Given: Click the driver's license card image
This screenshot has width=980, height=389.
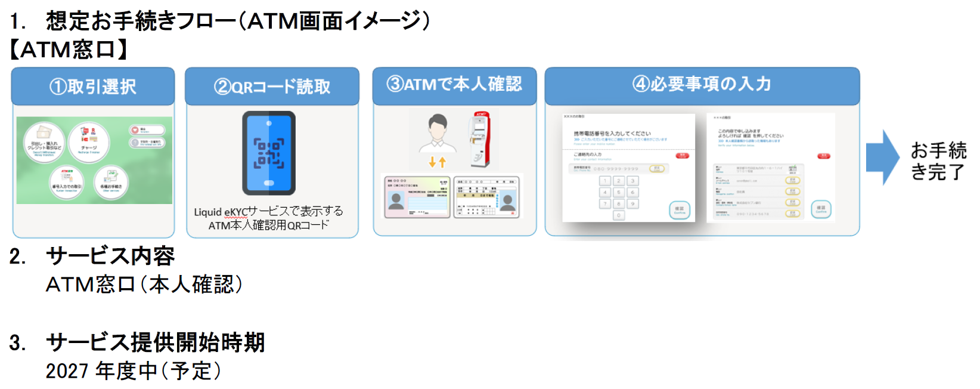Looking at the screenshot, I should (x=486, y=197).
